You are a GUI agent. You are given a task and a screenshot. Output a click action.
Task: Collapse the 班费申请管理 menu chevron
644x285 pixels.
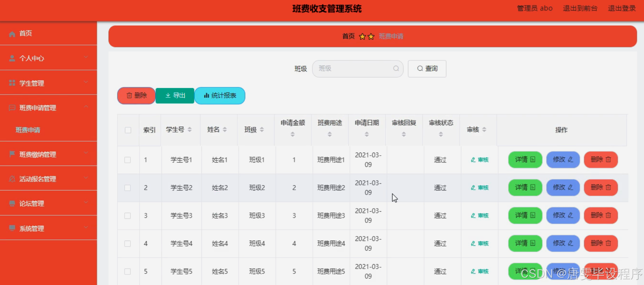click(86, 107)
